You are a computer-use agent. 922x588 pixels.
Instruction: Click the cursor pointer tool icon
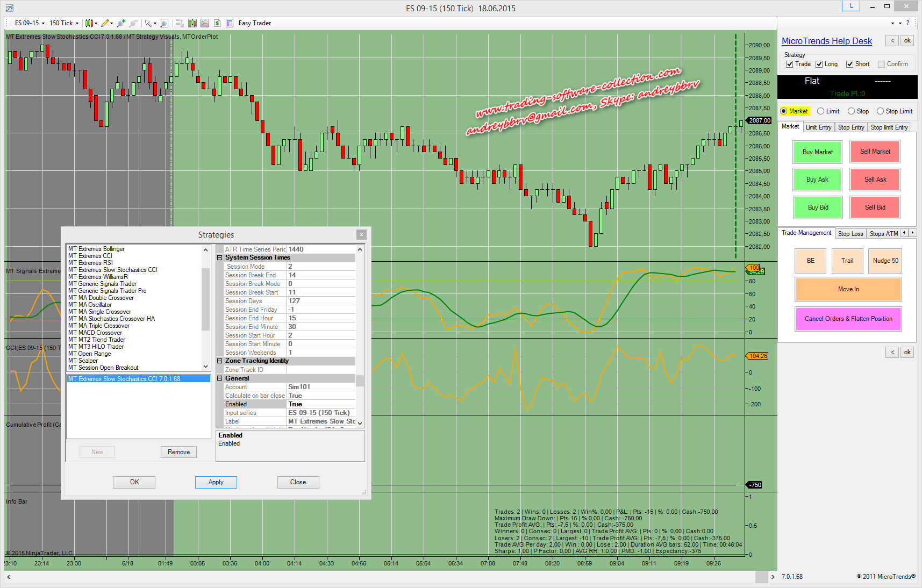148,23
